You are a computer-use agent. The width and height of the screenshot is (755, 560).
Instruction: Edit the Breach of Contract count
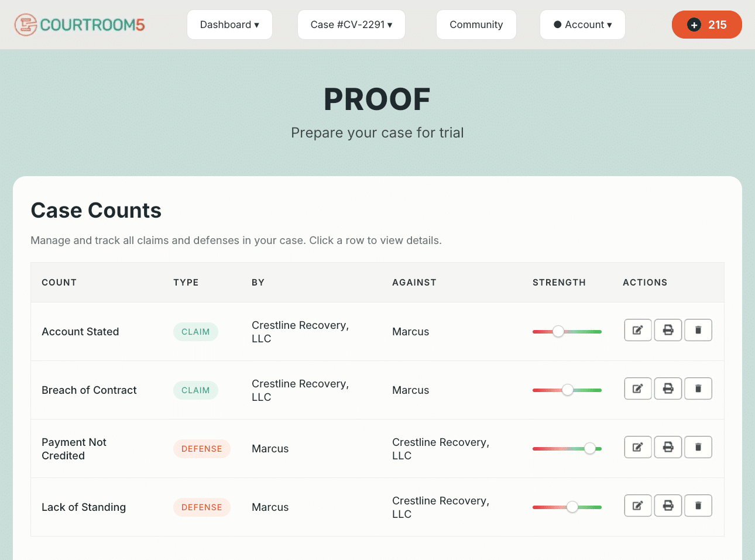point(638,389)
